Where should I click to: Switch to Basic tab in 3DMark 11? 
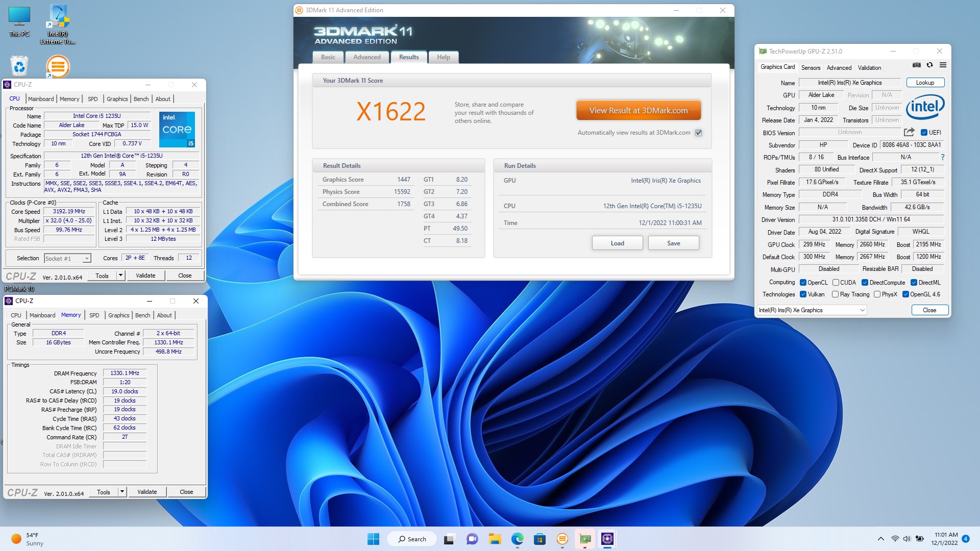tap(328, 57)
